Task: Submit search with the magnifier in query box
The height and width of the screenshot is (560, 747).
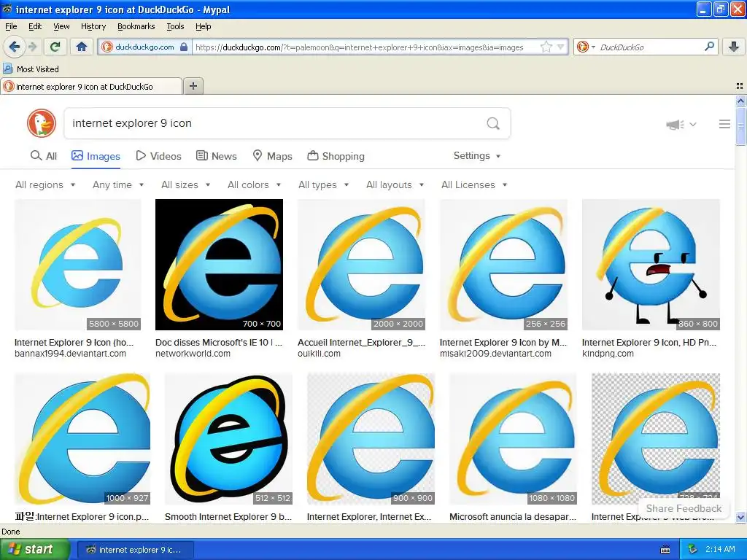Action: coord(493,124)
